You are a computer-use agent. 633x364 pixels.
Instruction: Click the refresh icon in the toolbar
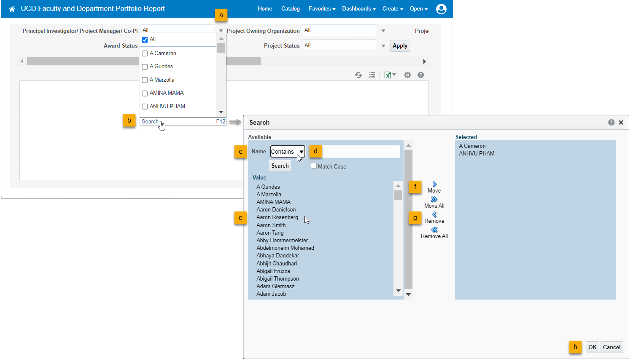[358, 75]
